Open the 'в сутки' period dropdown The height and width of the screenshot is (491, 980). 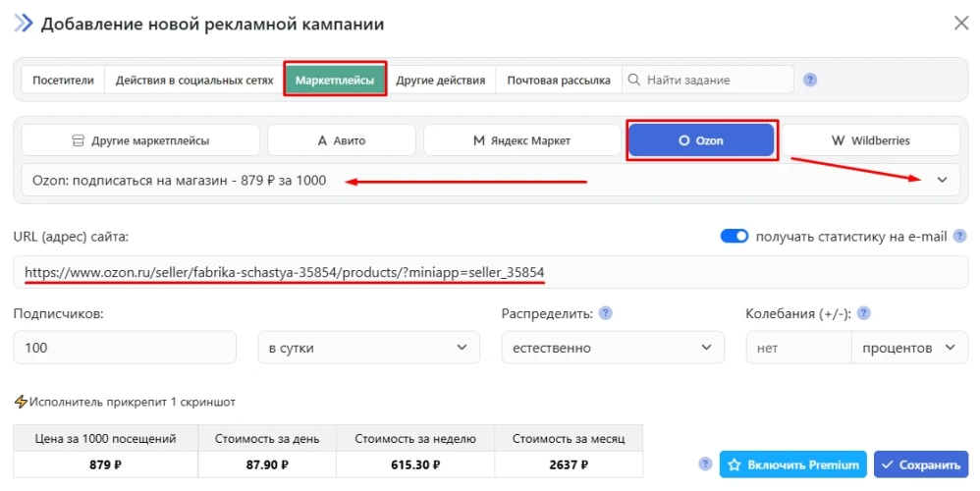pos(368,348)
